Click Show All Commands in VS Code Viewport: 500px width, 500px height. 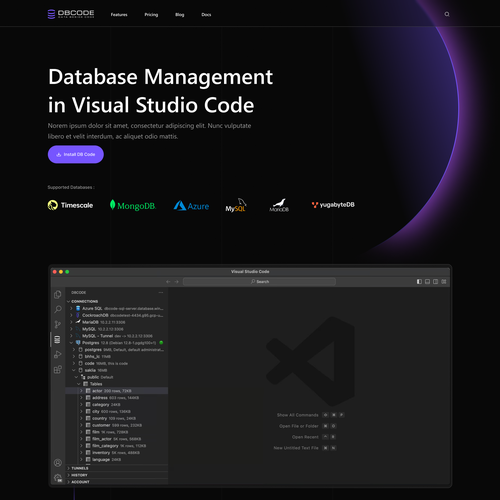coord(297,415)
